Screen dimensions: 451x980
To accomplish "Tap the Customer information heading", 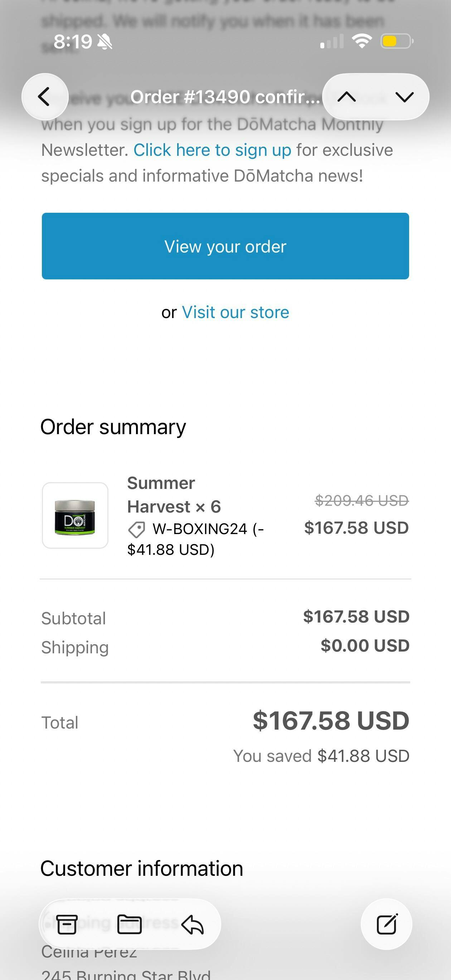I will coord(141,869).
